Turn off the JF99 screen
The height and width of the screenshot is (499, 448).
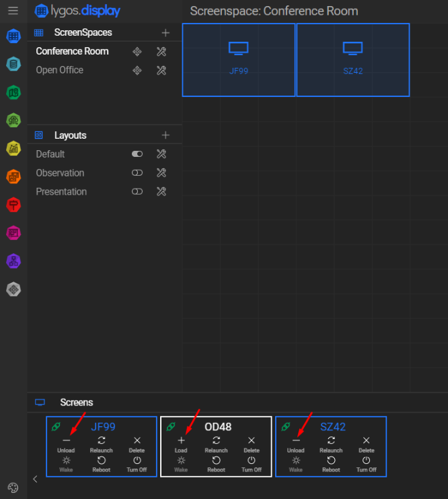point(137,464)
